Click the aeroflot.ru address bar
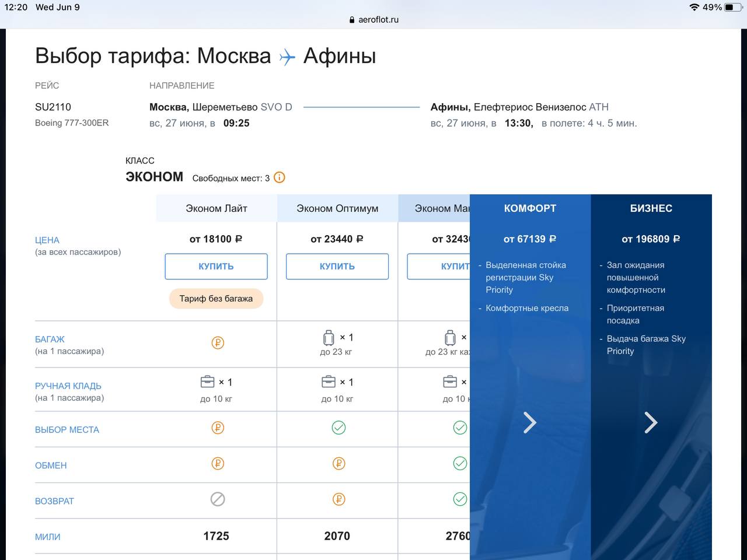The width and height of the screenshot is (747, 560). [373, 20]
